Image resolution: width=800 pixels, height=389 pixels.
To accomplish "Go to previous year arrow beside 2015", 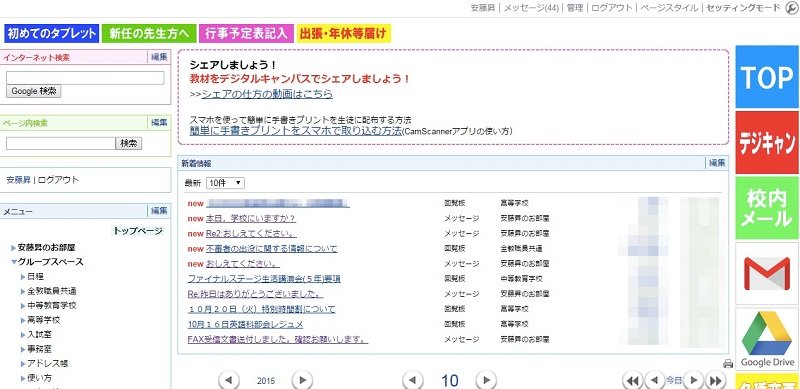I will click(229, 380).
